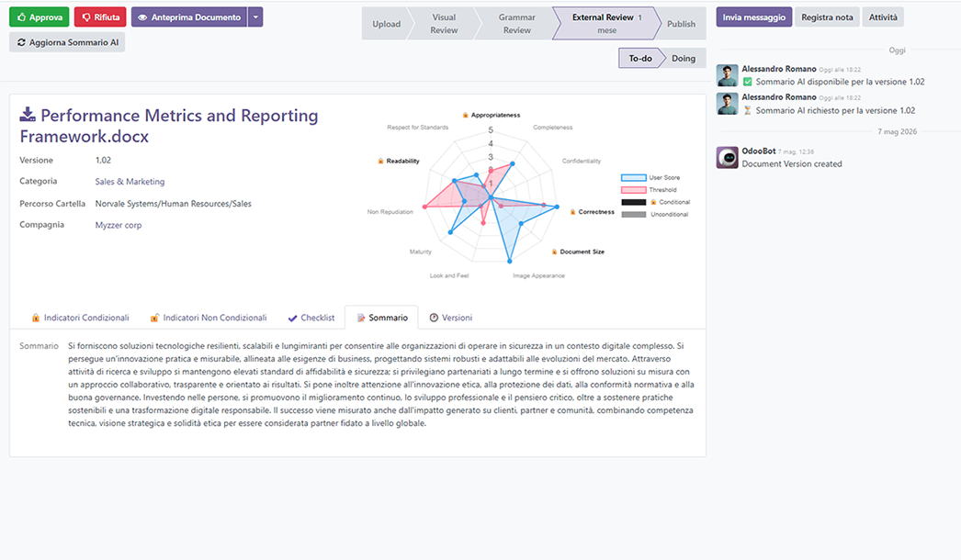The height and width of the screenshot is (560, 961).
Task: Set status to To-do
Action: point(639,58)
